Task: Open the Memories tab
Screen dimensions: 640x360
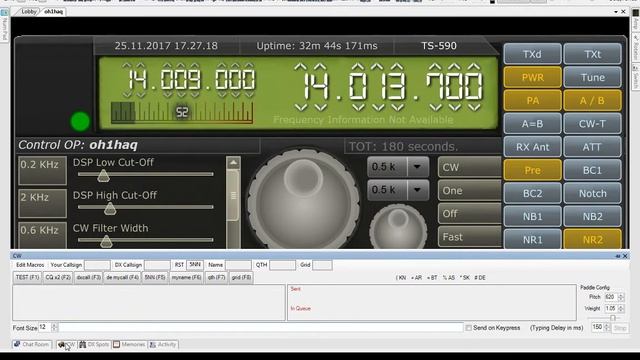Action: (129, 344)
